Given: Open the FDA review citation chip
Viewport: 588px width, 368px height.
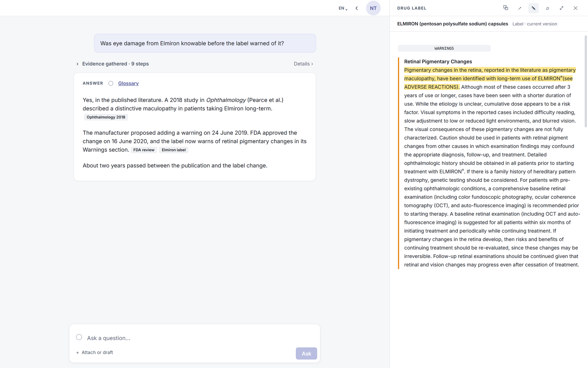Looking at the screenshot, I should point(144,150).
